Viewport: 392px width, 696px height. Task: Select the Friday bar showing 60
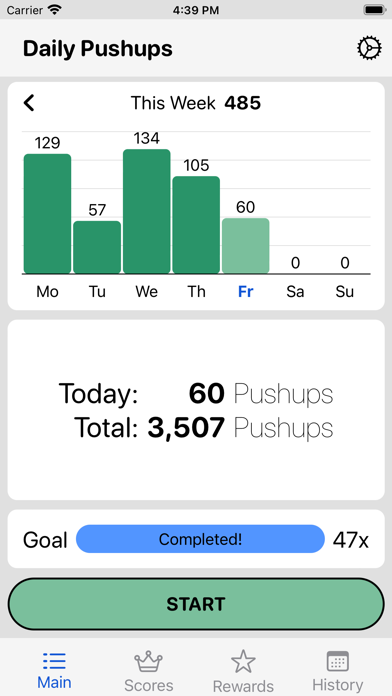[245, 246]
